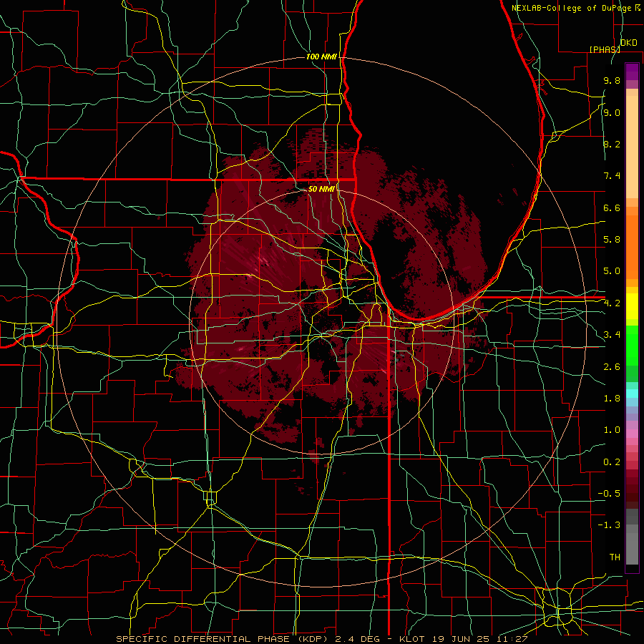Click the 1.8 scale label
Image resolution: width=644 pixels, height=644 pixels.
pos(612,399)
